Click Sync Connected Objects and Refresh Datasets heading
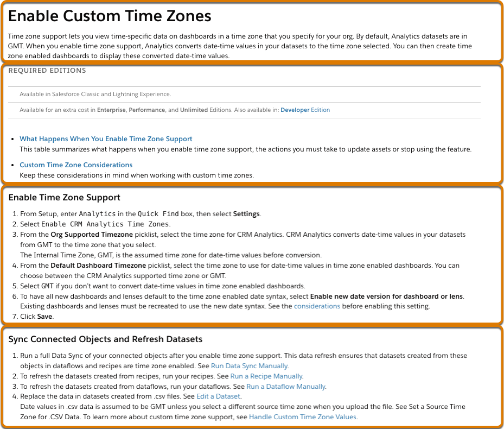 point(105,339)
